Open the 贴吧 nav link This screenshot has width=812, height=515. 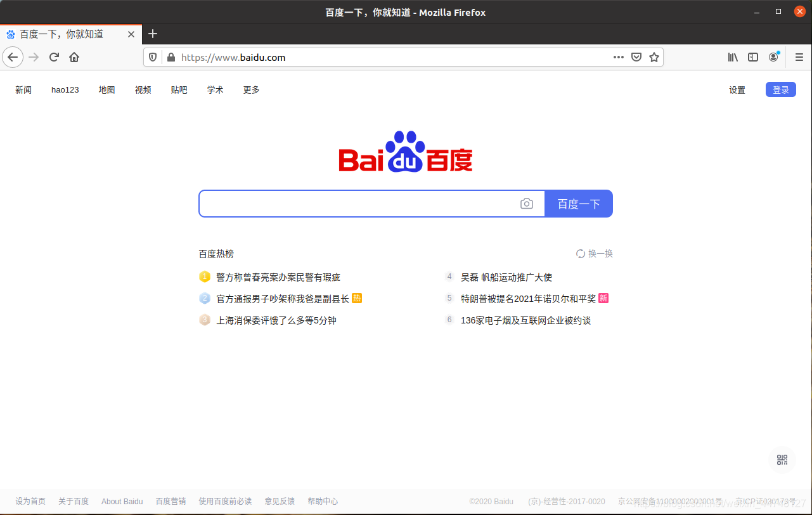(179, 90)
